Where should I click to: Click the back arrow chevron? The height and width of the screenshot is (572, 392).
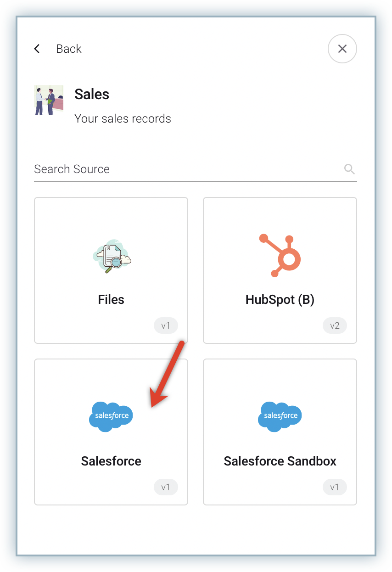coord(37,49)
